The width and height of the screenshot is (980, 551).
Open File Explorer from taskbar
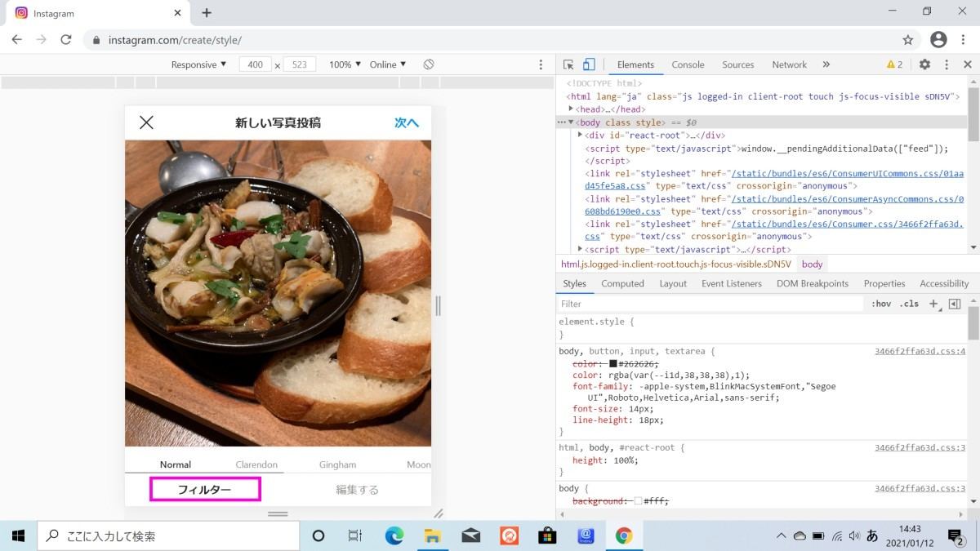(x=434, y=535)
